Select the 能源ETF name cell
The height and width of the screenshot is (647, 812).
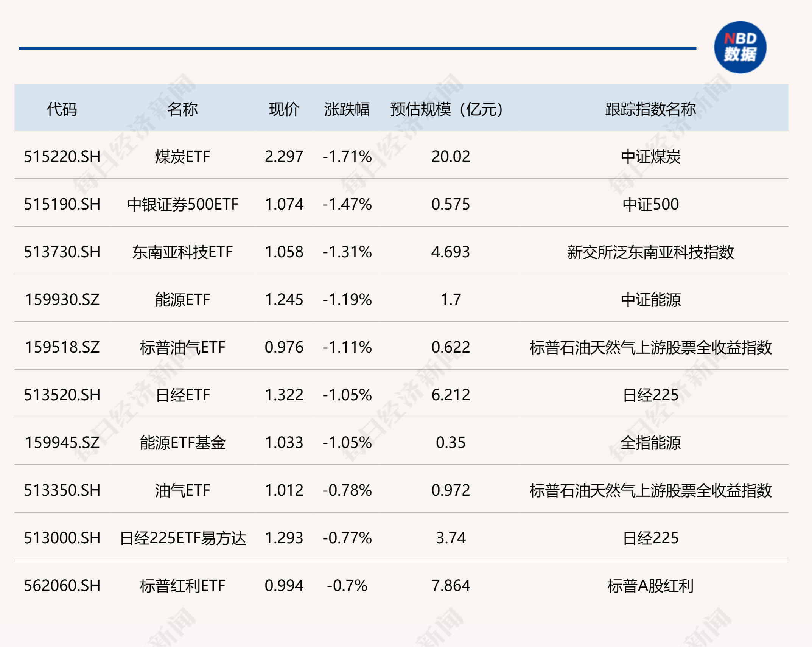(182, 300)
